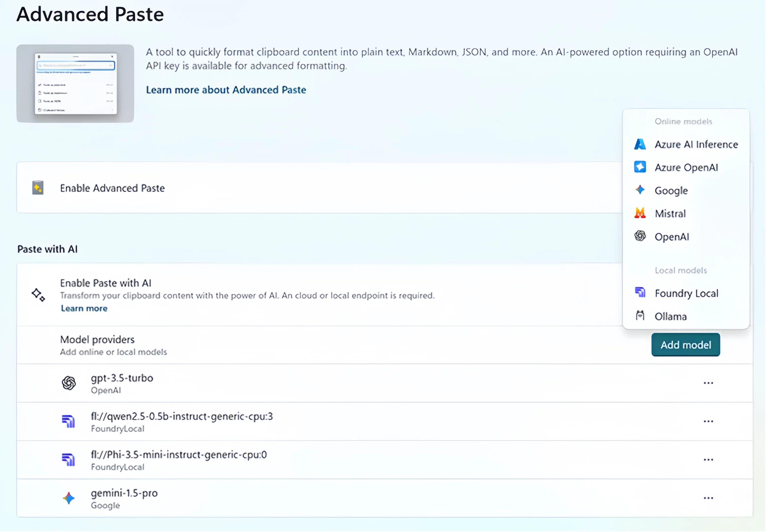Screen dimensions: 766x532
Task: Click the Advanced Paste preview thumbnail
Action: point(75,83)
